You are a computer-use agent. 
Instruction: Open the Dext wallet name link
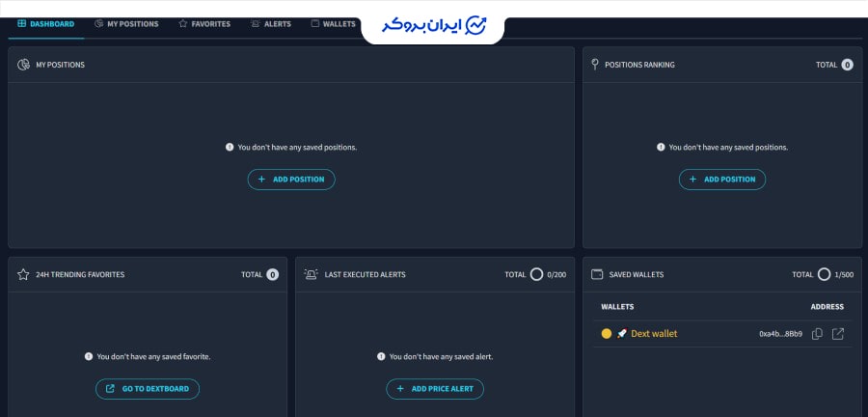pyautogui.click(x=654, y=334)
